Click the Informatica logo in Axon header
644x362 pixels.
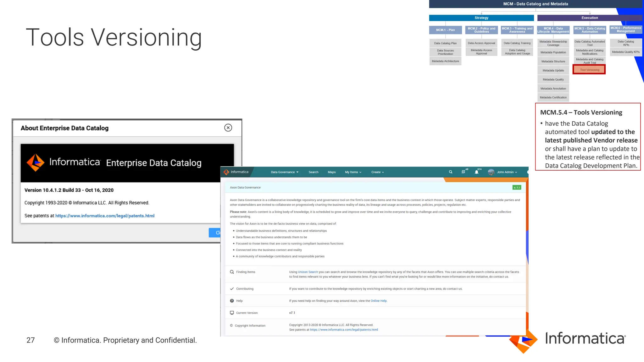[x=236, y=172]
